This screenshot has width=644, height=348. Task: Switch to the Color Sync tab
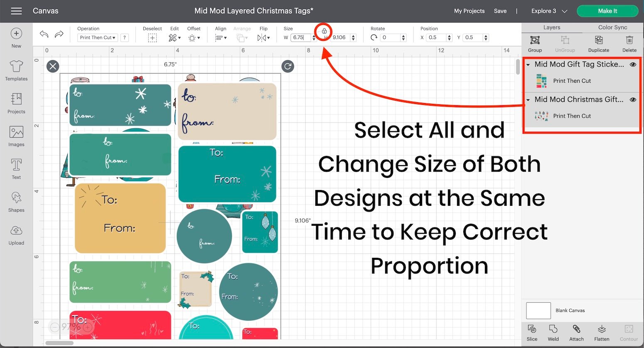pyautogui.click(x=612, y=27)
